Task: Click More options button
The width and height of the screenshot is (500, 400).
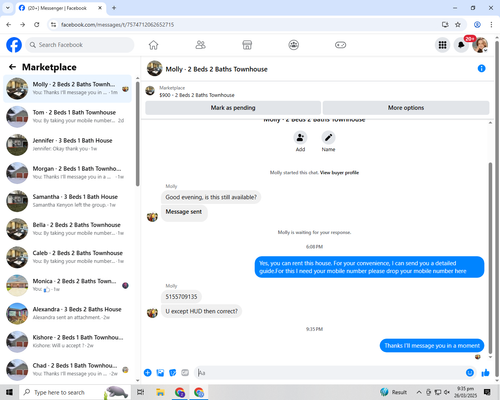Action: [406, 108]
